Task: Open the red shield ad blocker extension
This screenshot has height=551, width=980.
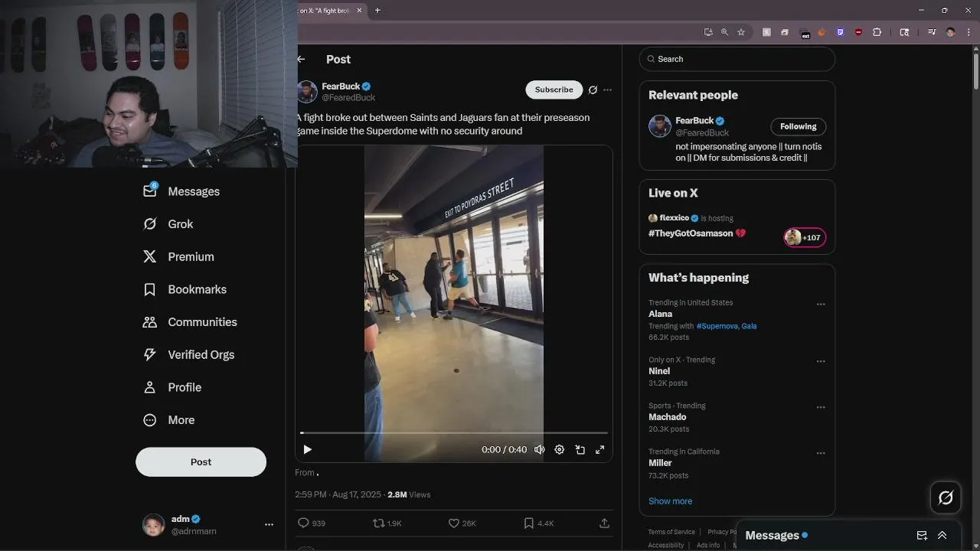Action: [x=858, y=32]
